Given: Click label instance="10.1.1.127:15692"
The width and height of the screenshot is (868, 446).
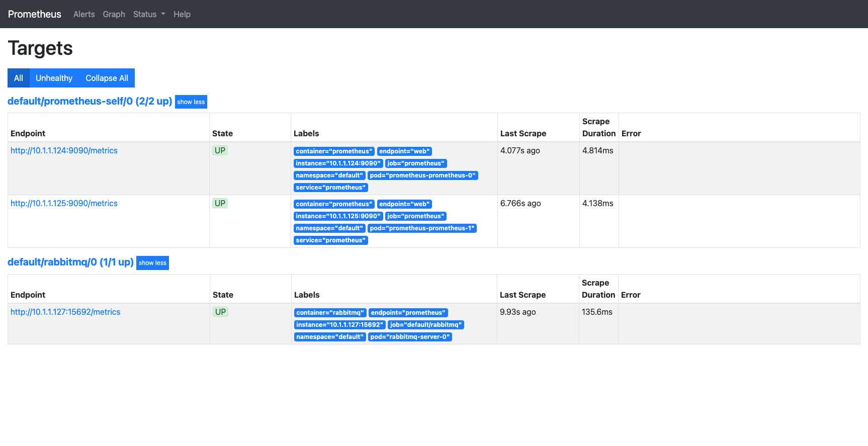Looking at the screenshot, I should pos(340,325).
